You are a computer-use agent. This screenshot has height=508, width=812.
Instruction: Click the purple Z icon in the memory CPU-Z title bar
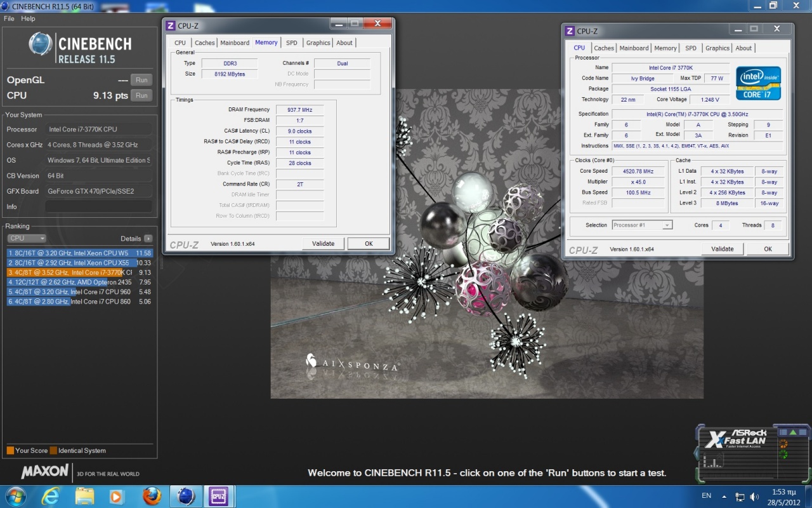[x=171, y=25]
